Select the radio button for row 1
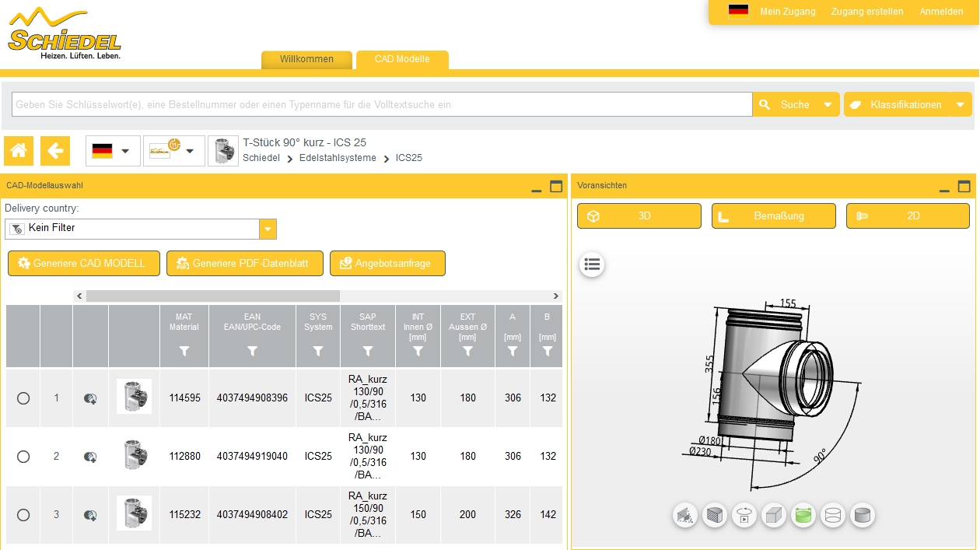This screenshot has height=550, width=980. tap(23, 398)
